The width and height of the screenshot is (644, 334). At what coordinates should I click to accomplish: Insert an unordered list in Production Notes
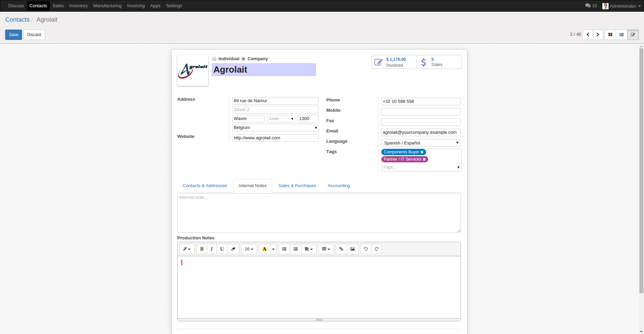284,249
